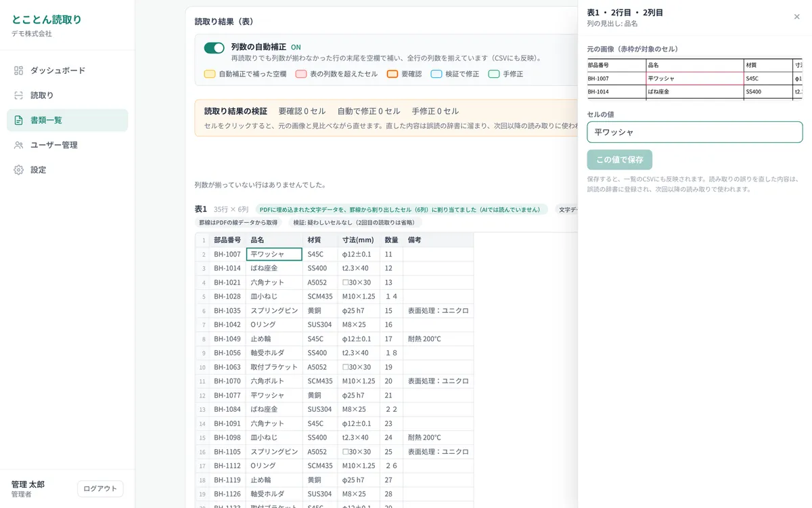Select the 平ワッシャ cell in BH-1007 row

click(x=275, y=254)
